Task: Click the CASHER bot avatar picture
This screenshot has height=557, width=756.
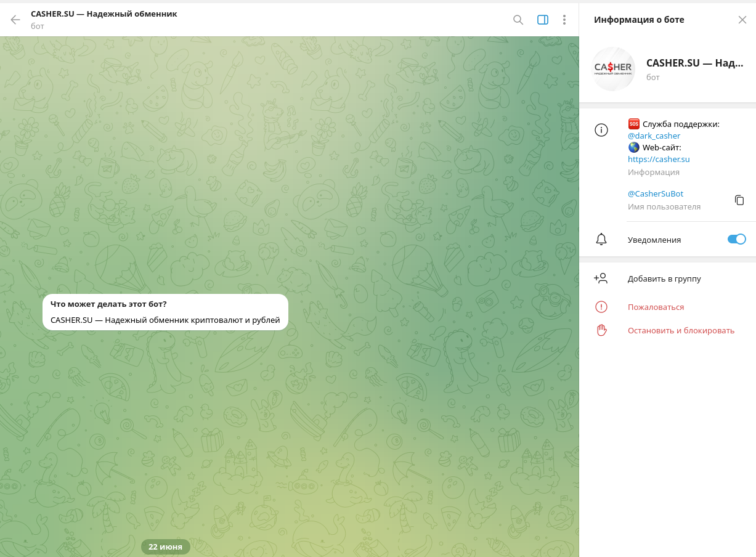Action: [x=613, y=69]
